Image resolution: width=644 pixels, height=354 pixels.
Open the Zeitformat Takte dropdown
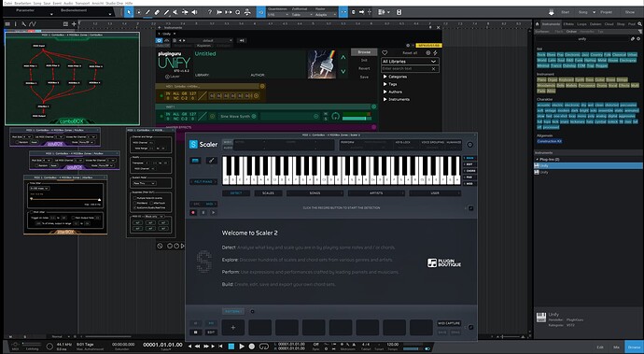(301, 15)
